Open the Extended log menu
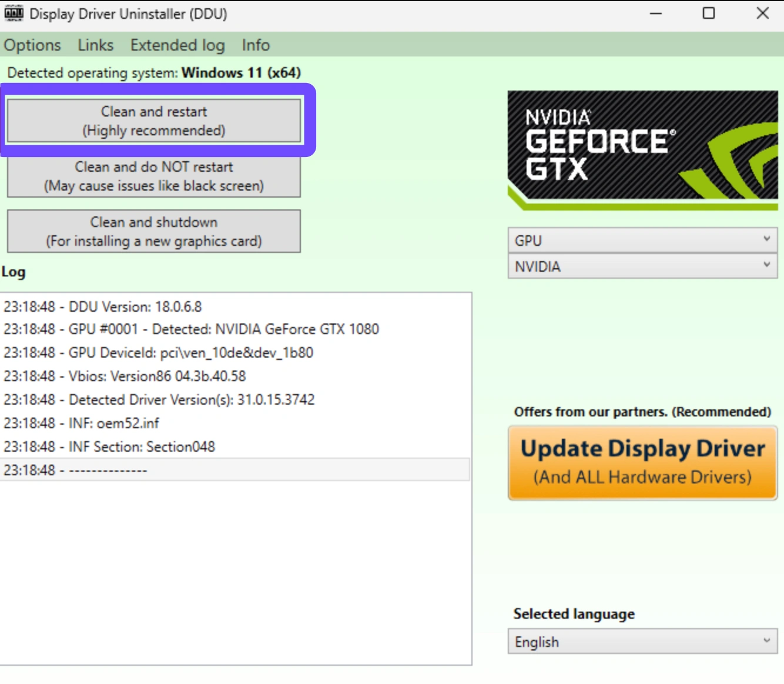This screenshot has height=684, width=784. coord(177,45)
